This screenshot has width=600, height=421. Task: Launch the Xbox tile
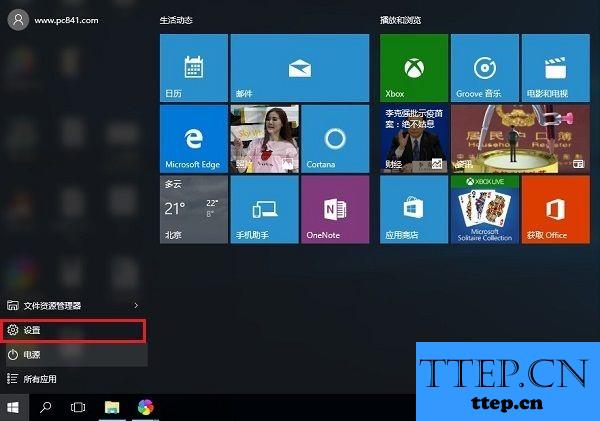coord(414,68)
